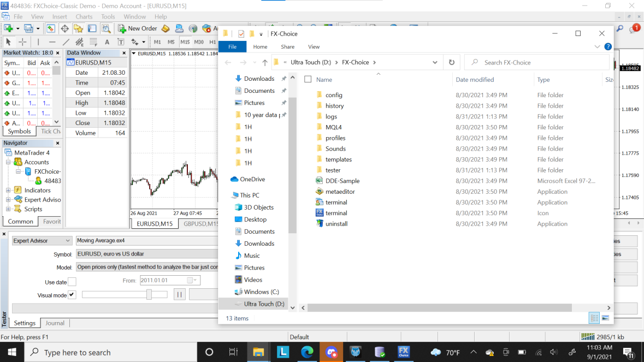This screenshot has width=644, height=362.
Task: Select the Vertical Line drawing tool
Action: [x=38, y=42]
